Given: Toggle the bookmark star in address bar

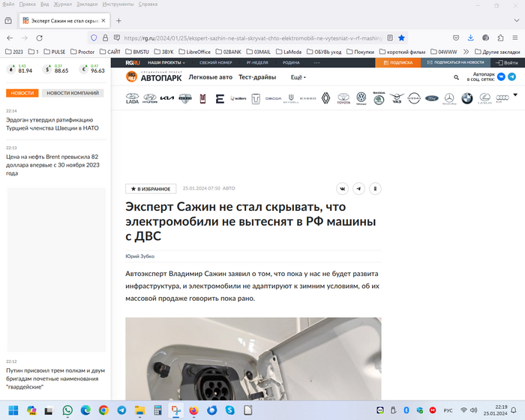Looking at the screenshot, I should point(401,37).
